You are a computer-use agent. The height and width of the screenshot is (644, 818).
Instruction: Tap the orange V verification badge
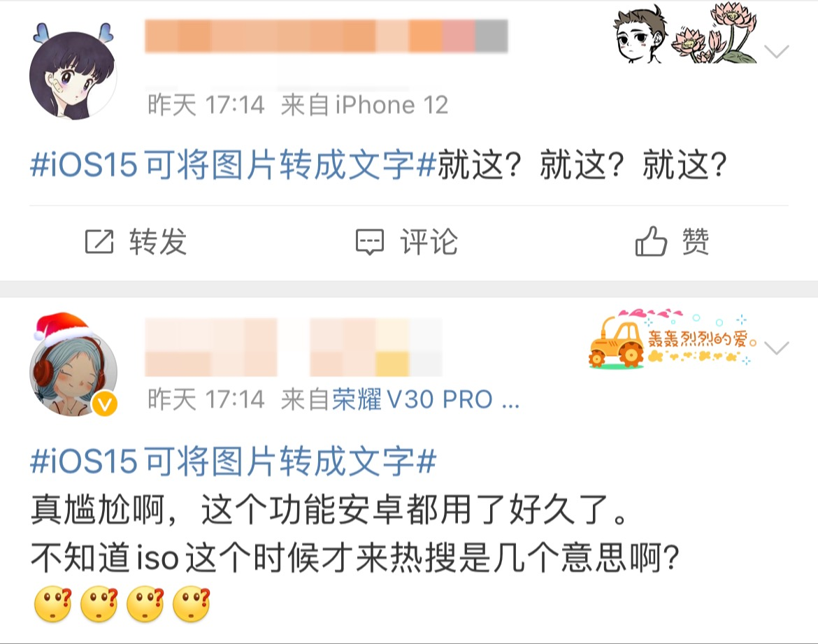point(105,404)
